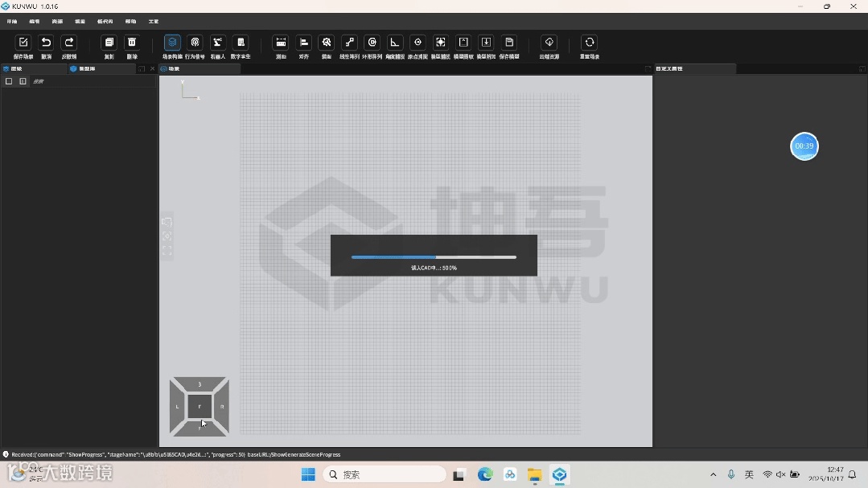This screenshot has height=488, width=868.
Task: Click the CAD import progress bar
Action: (434, 257)
